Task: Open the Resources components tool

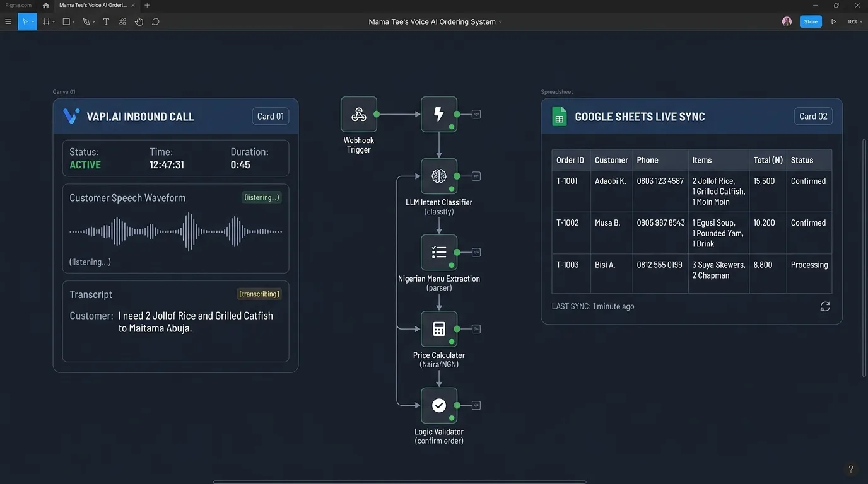Action: click(x=122, y=21)
